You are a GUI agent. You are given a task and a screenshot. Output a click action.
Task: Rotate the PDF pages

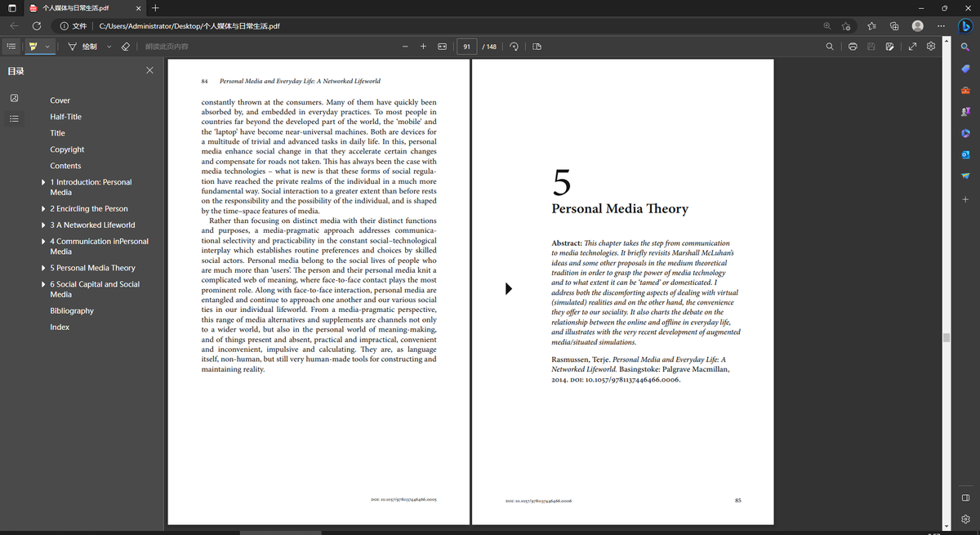(x=514, y=47)
